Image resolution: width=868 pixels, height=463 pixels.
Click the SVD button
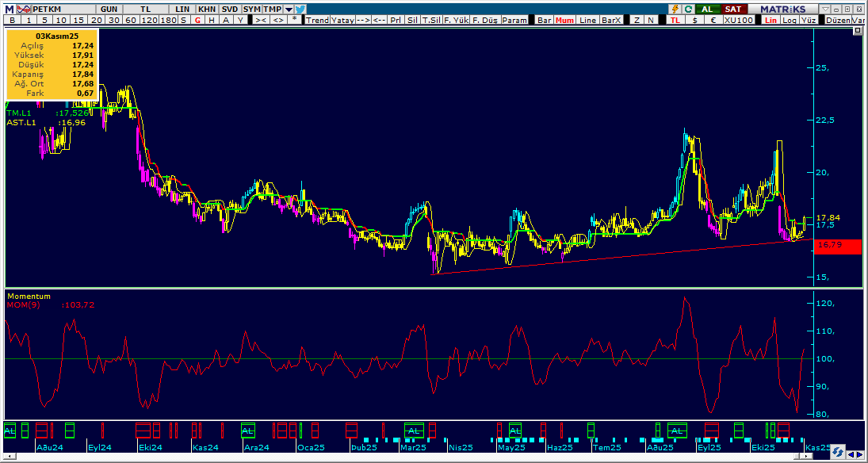230,9
